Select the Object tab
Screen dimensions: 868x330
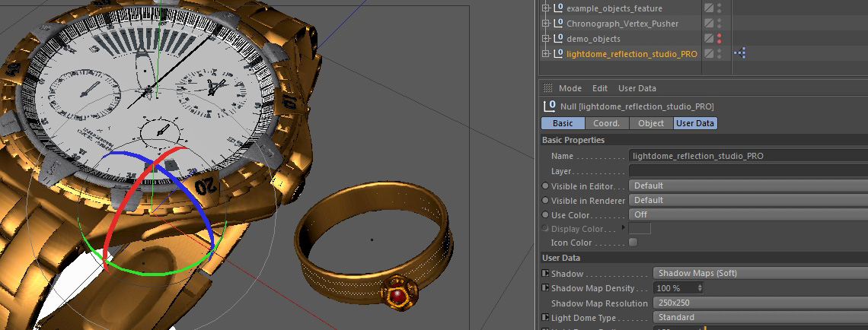coord(651,123)
